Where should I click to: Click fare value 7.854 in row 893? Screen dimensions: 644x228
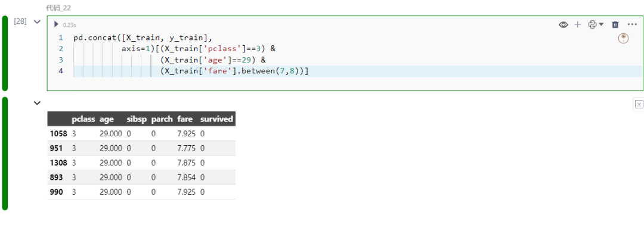[x=187, y=177]
